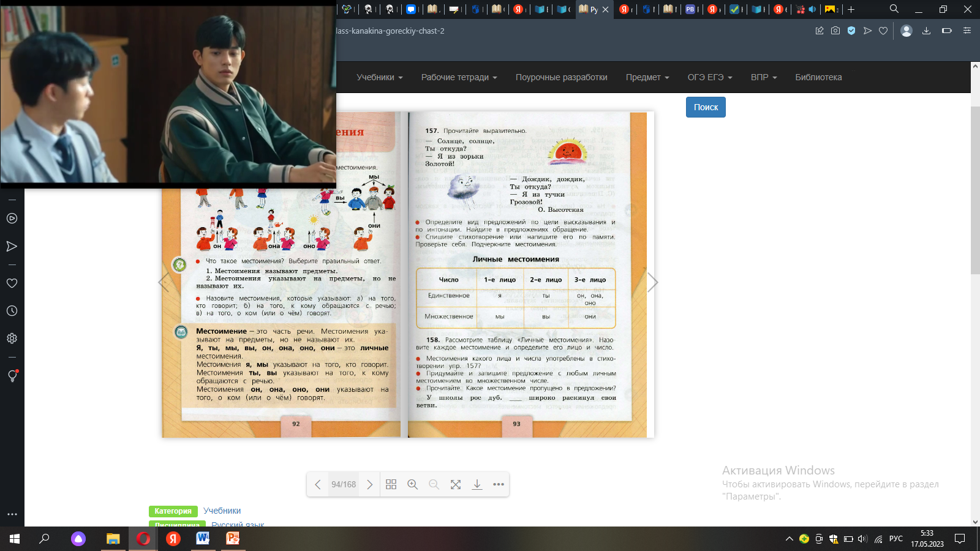
Task: Switch to the PB purple icon tab
Action: click(690, 9)
